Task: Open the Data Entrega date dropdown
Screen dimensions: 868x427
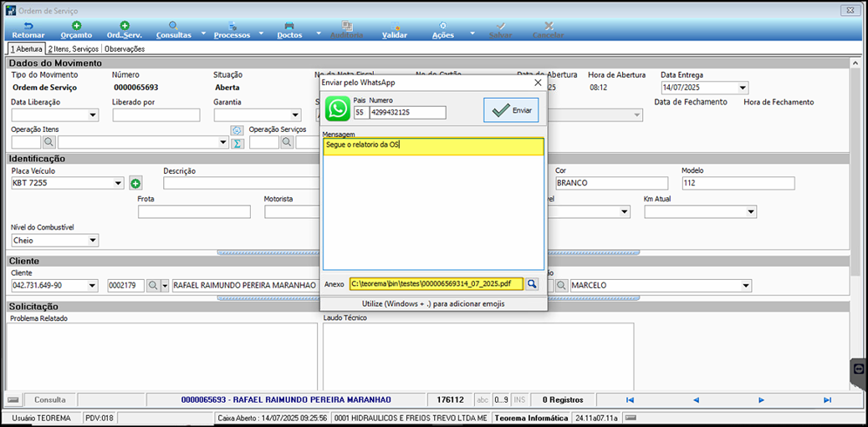Action: pos(743,88)
